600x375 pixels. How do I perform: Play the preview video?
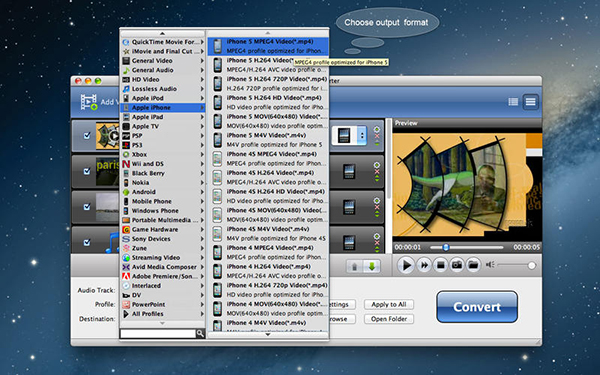click(x=406, y=265)
